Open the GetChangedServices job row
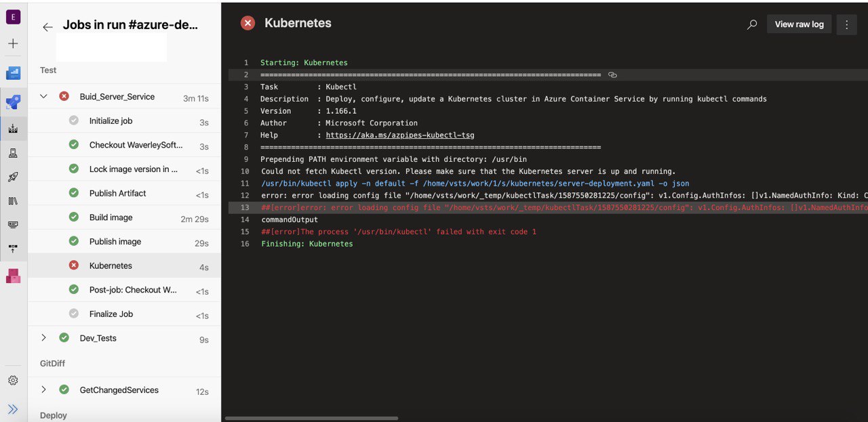The image size is (868, 422). [124, 389]
